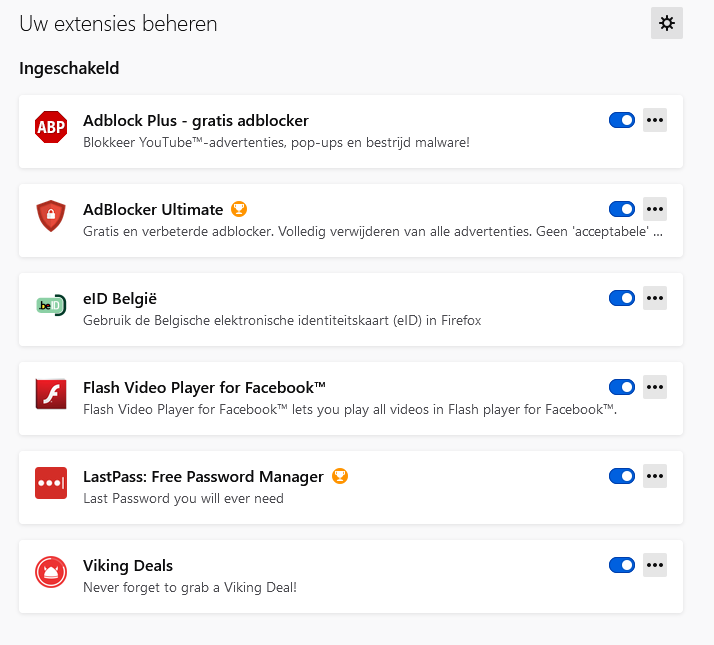Open more options for Adblock Plus
714x645 pixels.
tap(655, 120)
